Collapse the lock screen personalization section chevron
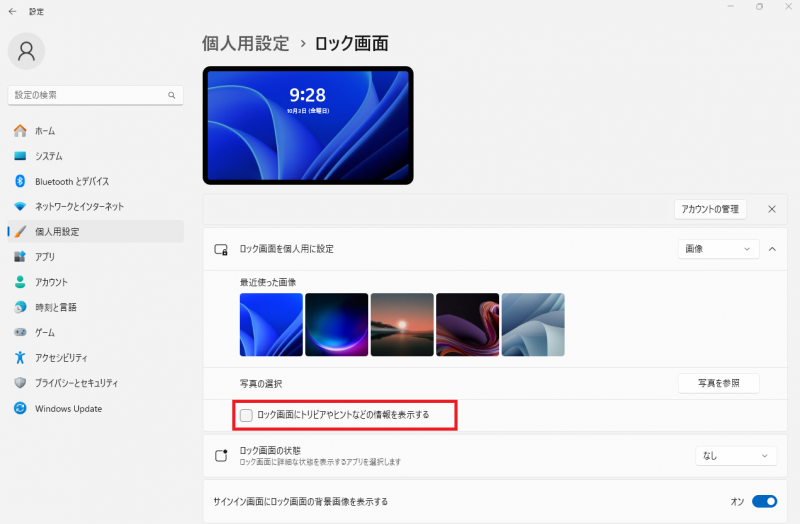800x524 pixels. point(772,249)
